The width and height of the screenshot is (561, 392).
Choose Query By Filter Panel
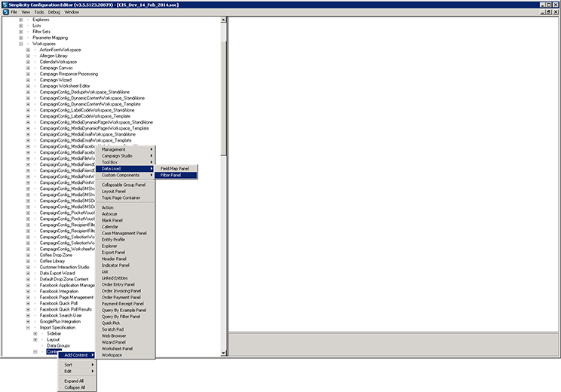pos(125,317)
